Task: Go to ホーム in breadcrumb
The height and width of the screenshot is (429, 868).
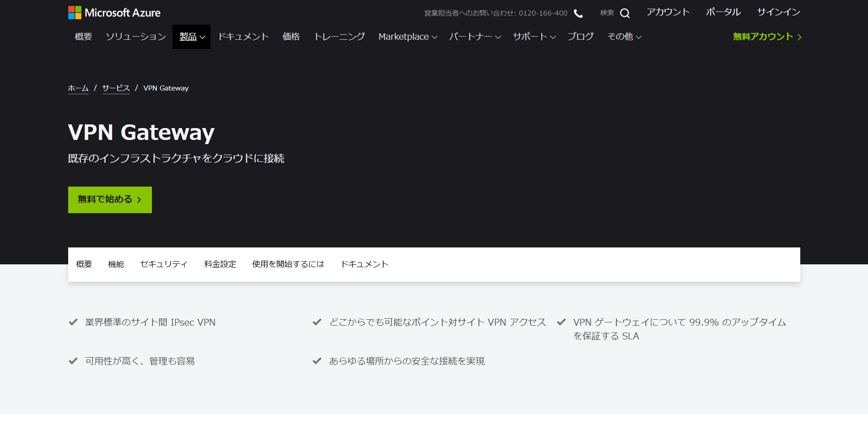Action: coord(78,88)
